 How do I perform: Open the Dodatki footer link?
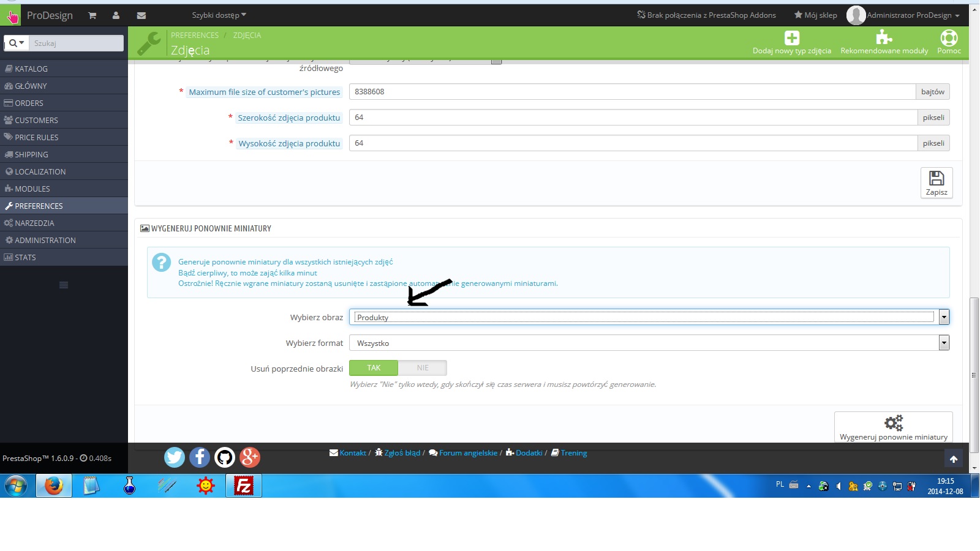pyautogui.click(x=524, y=453)
